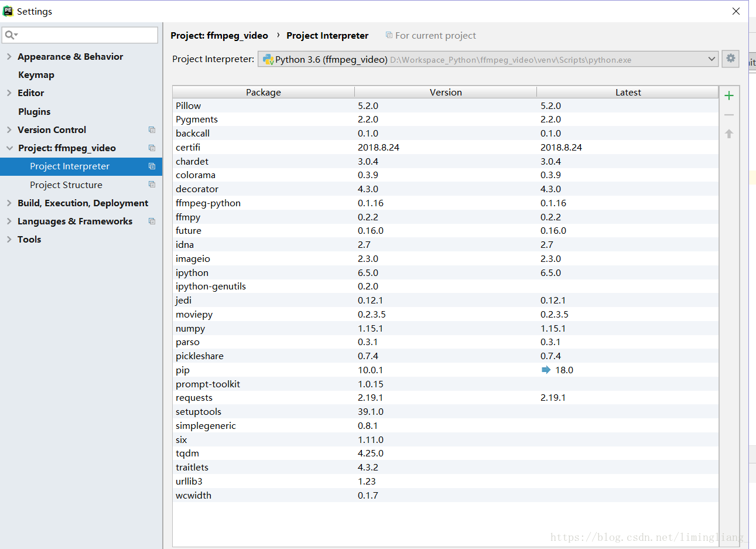Select the future package row
The width and height of the screenshot is (756, 549).
446,231
